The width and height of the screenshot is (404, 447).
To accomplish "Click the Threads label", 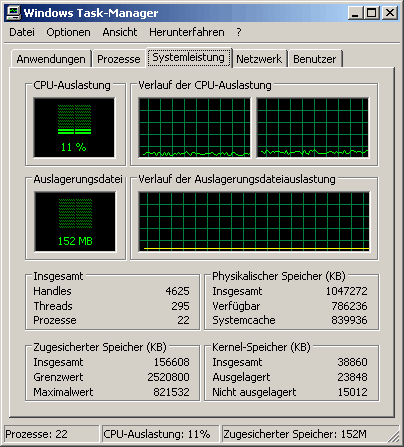I will [x=53, y=306].
